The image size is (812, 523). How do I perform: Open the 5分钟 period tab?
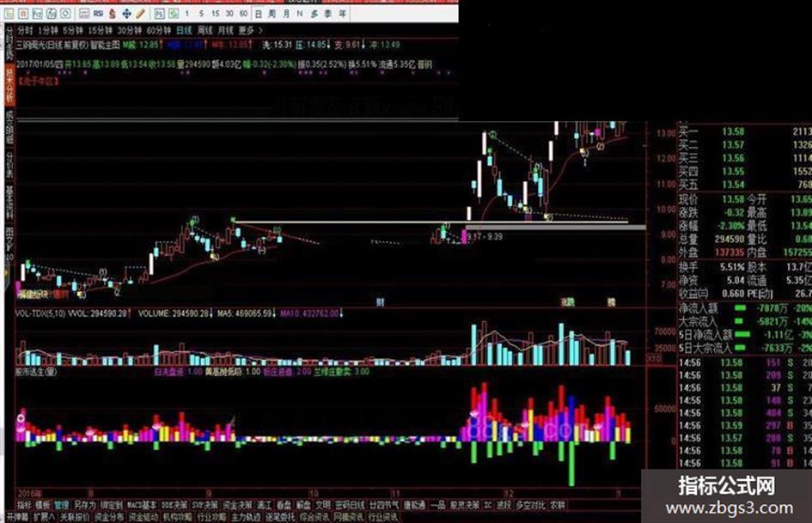[72, 31]
